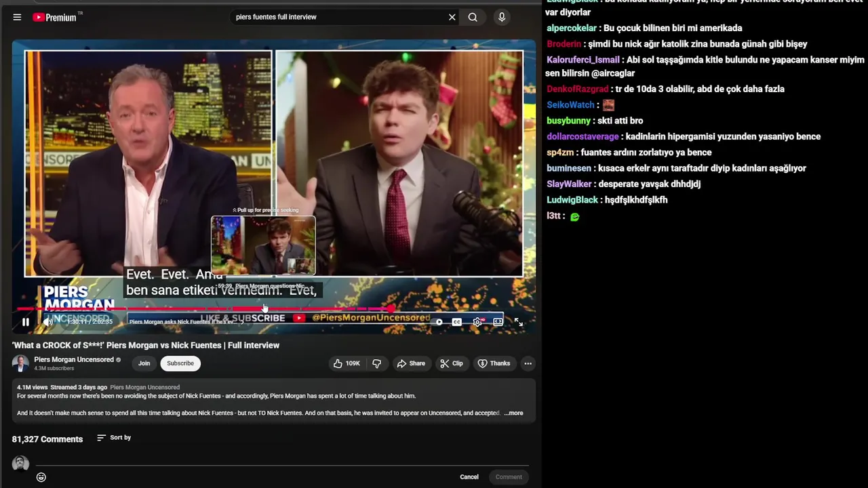The width and height of the screenshot is (868, 488).
Task: Click chat username sp4zm
Action: 560,152
